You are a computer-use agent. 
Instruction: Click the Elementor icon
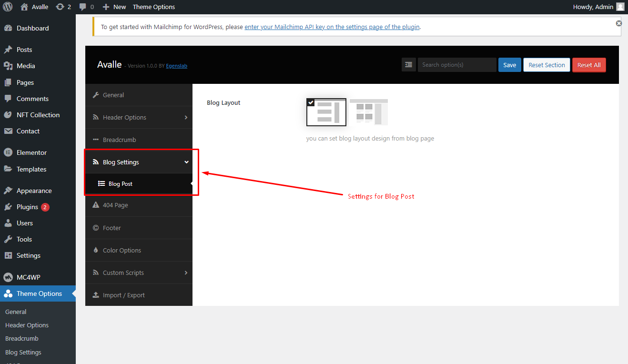8,152
